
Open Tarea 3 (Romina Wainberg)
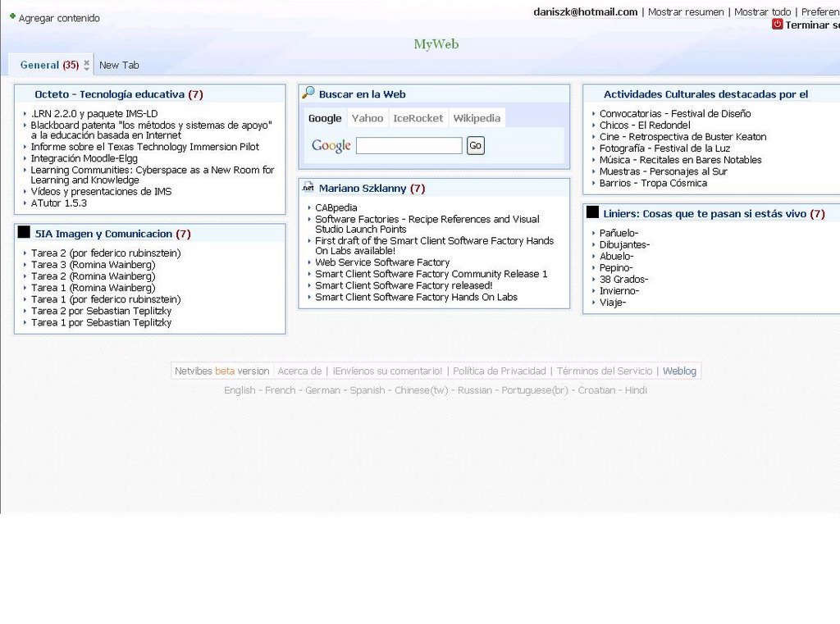(94, 265)
